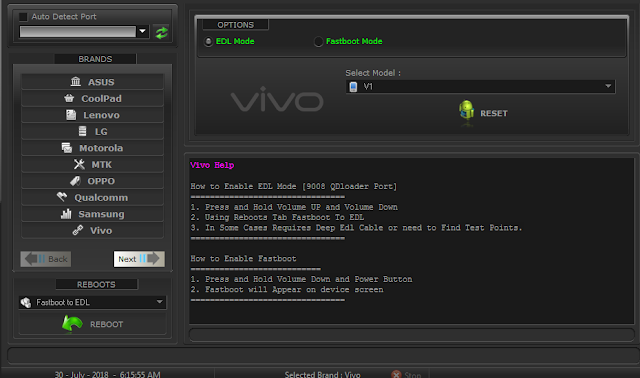Click the Next navigation button

coord(139,259)
